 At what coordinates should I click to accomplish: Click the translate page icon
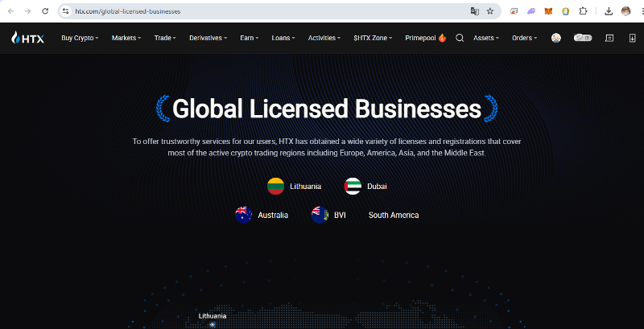[x=474, y=11]
